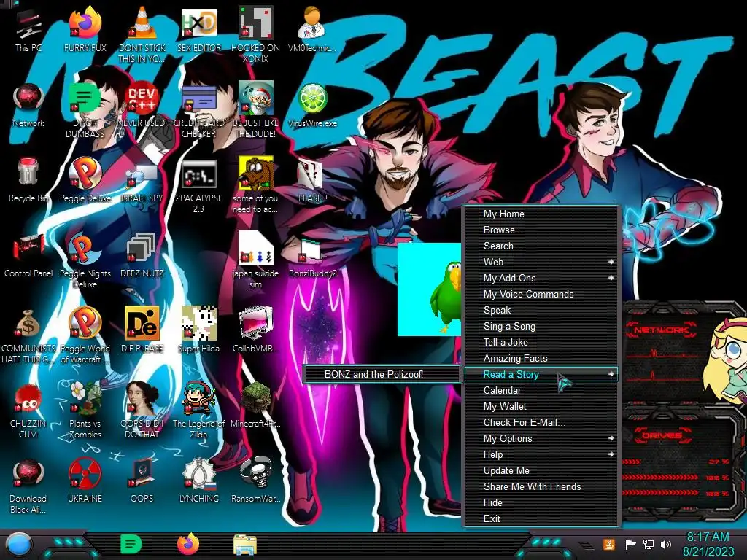Image resolution: width=747 pixels, height=560 pixels.
Task: Select BONZ and the Polizoof! story
Action: click(x=381, y=374)
